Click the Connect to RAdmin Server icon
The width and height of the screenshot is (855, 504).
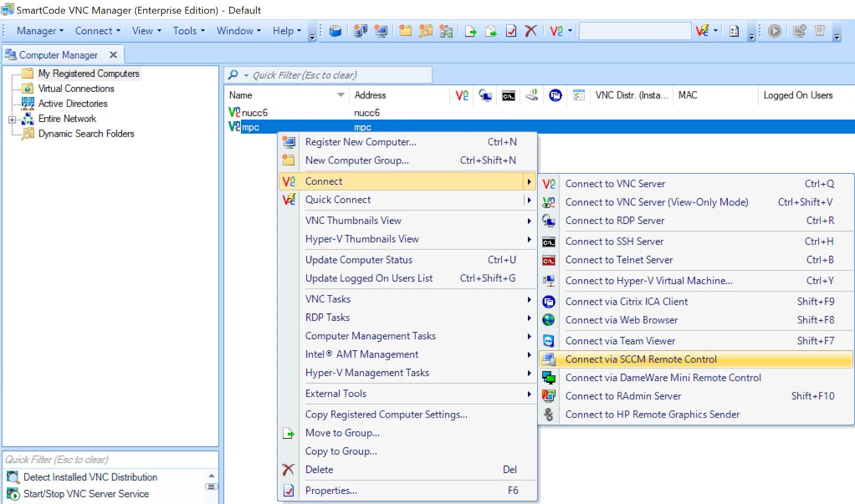pyautogui.click(x=548, y=396)
